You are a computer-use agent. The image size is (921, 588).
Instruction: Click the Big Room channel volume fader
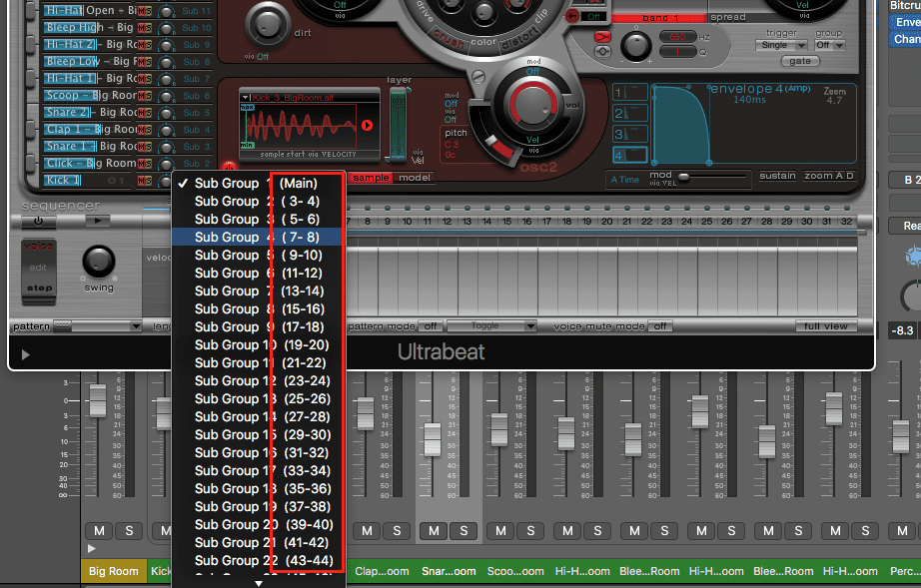point(98,400)
